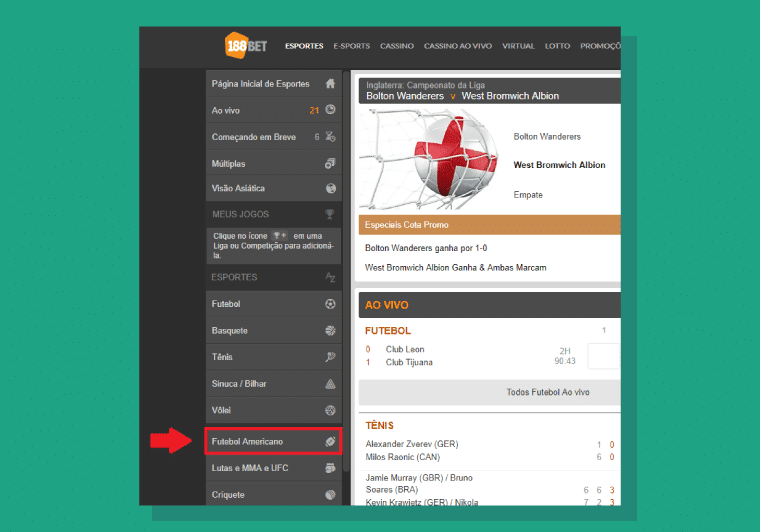Click the trophy icon in MEUS JOGOS header
The image size is (760, 532).
pyautogui.click(x=330, y=214)
